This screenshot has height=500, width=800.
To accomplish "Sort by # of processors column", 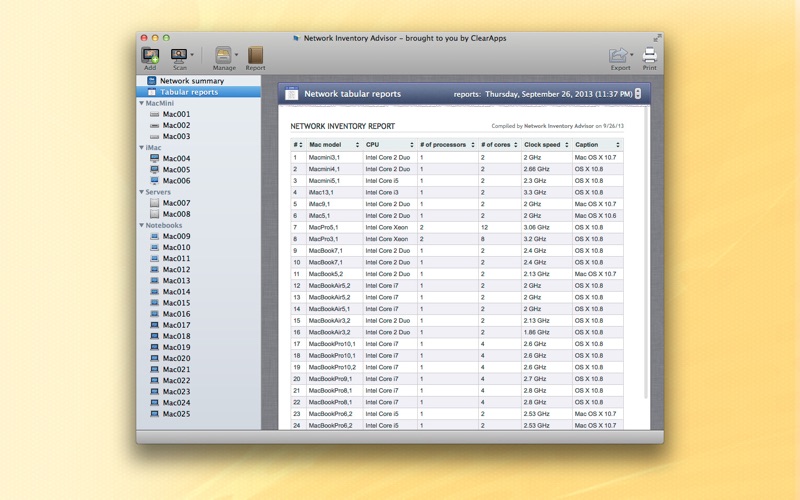I will point(447,145).
